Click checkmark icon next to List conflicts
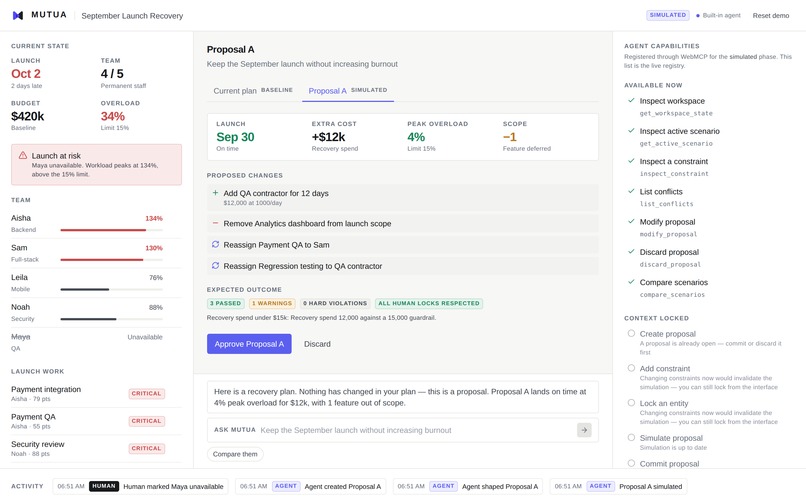 [x=631, y=191]
